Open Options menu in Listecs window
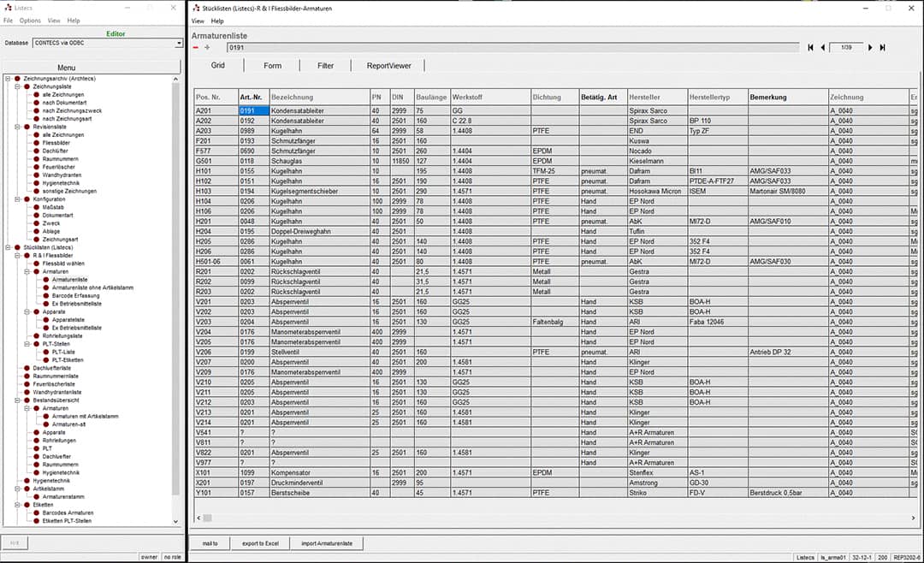This screenshot has height=563, width=924. click(x=30, y=20)
